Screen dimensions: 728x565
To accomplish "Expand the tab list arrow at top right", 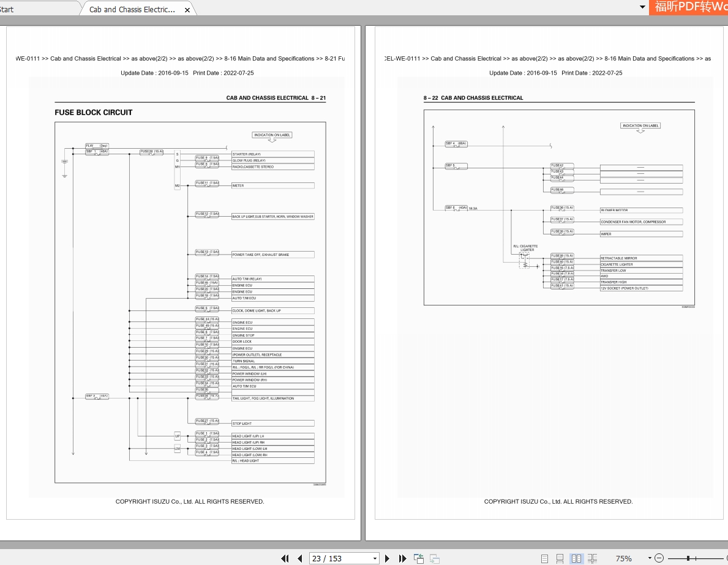I will tap(642, 7).
